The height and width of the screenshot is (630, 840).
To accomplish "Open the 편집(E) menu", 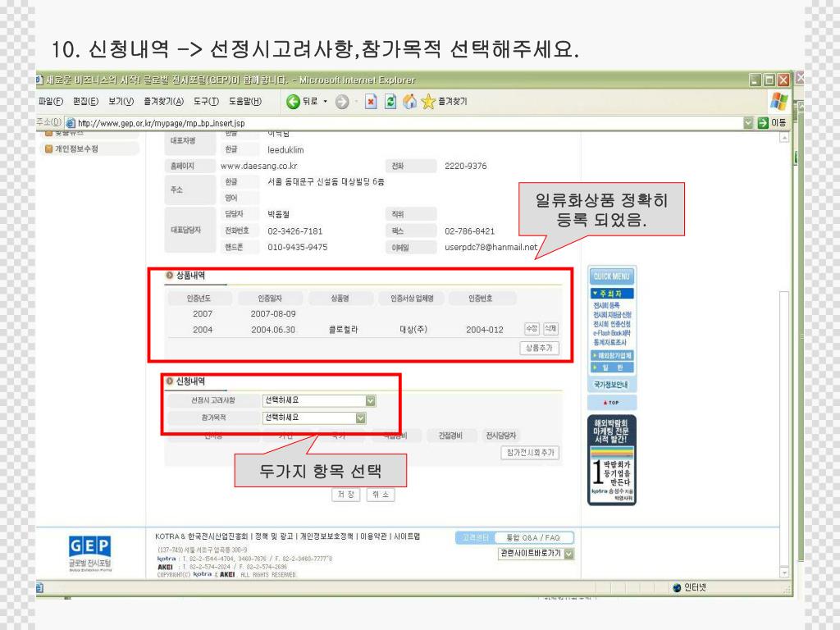I will (x=85, y=101).
